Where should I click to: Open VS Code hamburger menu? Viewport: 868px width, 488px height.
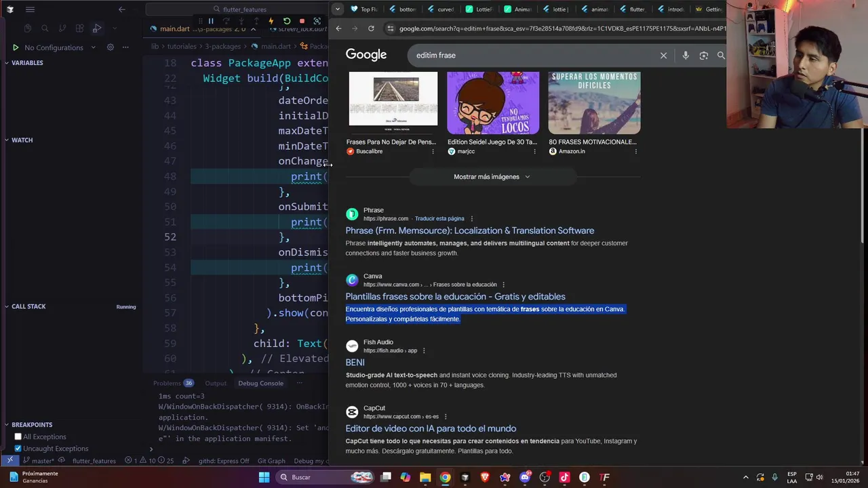(30, 9)
